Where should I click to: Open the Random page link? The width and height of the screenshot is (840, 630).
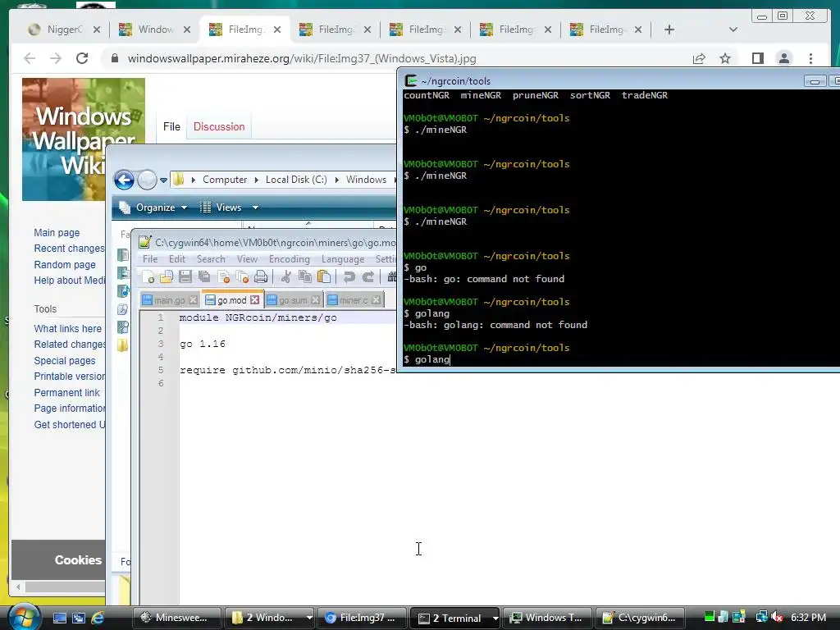pos(65,265)
